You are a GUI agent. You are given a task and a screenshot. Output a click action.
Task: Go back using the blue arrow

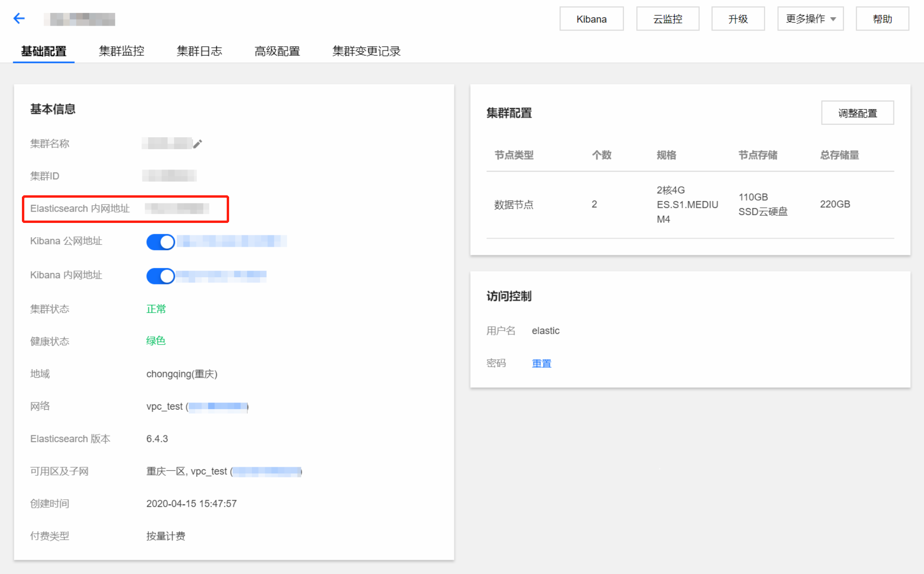(19, 19)
